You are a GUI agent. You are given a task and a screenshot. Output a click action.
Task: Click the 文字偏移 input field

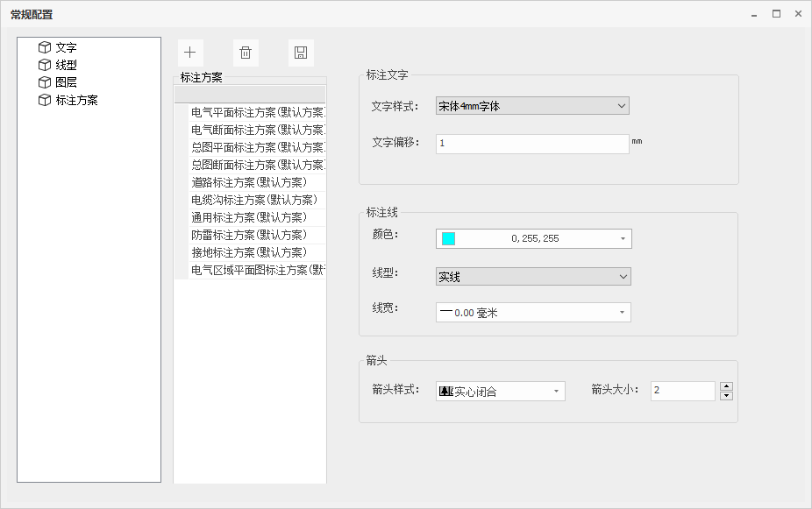click(x=531, y=143)
